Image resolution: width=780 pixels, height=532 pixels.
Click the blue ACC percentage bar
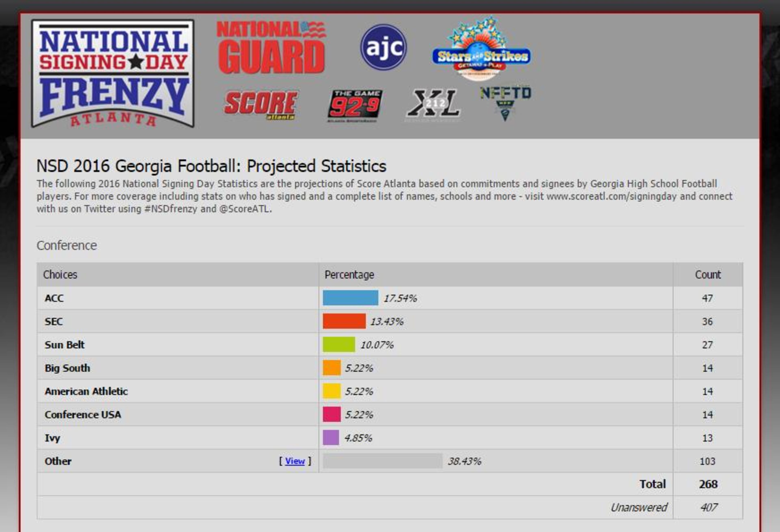[x=350, y=298]
